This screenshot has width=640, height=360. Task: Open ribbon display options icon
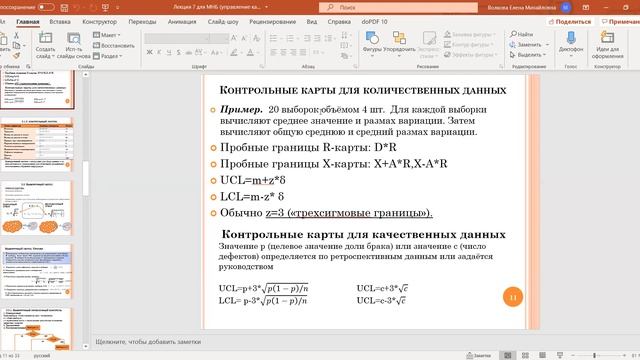(x=586, y=7)
